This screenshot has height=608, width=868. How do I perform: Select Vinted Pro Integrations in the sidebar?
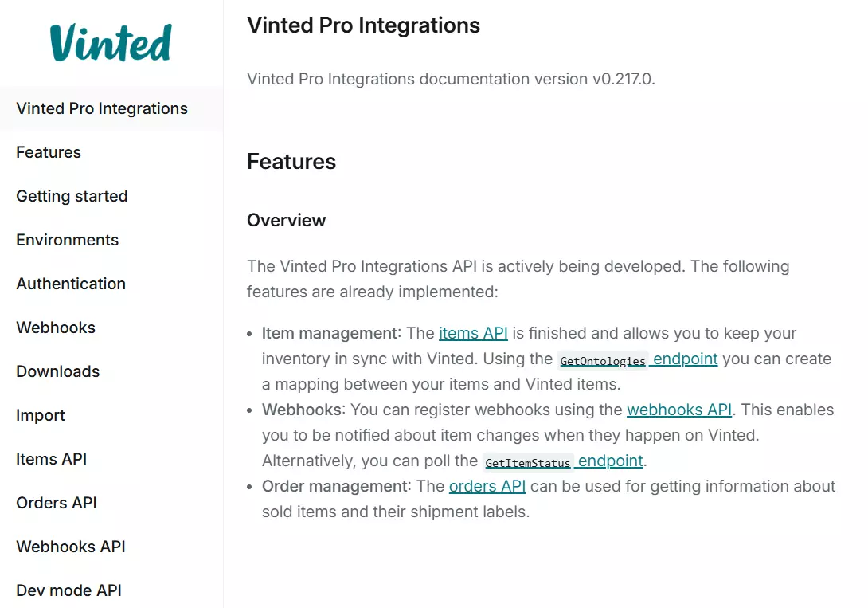click(x=101, y=108)
